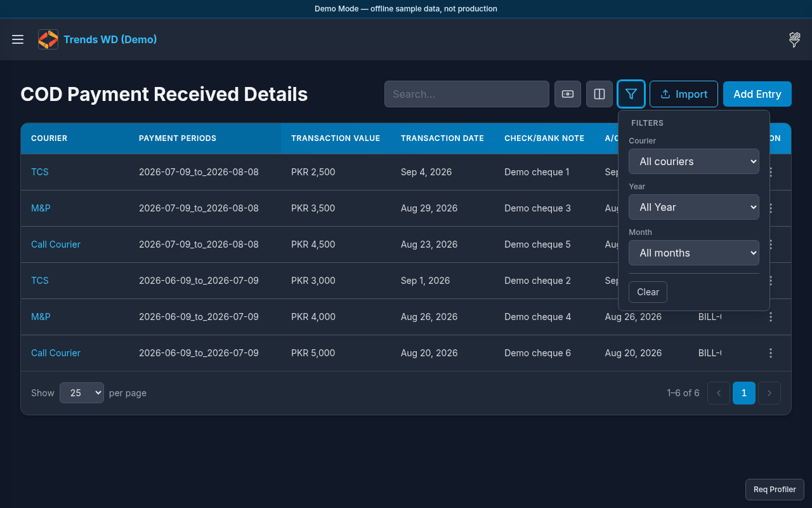This screenshot has height=508, width=812.
Task: Go to next page chevron
Action: 769,393
